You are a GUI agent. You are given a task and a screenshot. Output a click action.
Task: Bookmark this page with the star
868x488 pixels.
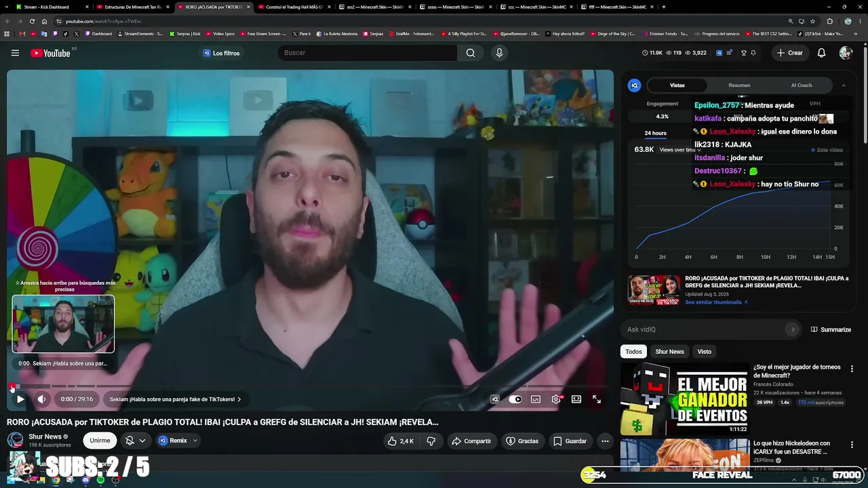[812, 21]
